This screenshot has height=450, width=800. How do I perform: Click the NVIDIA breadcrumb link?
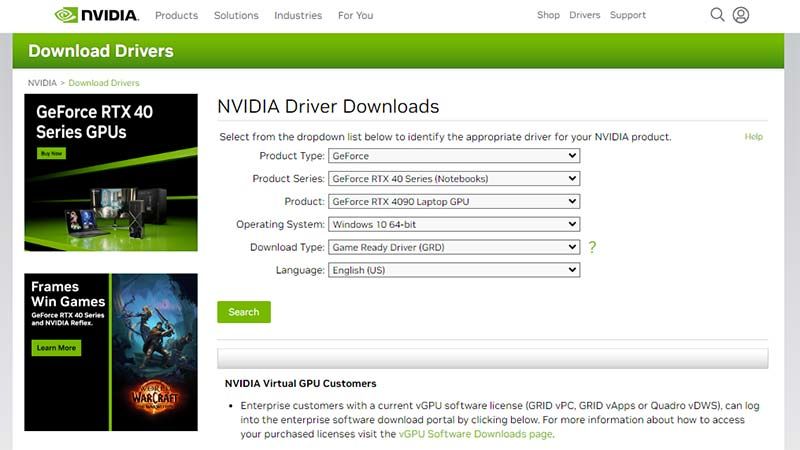[42, 83]
